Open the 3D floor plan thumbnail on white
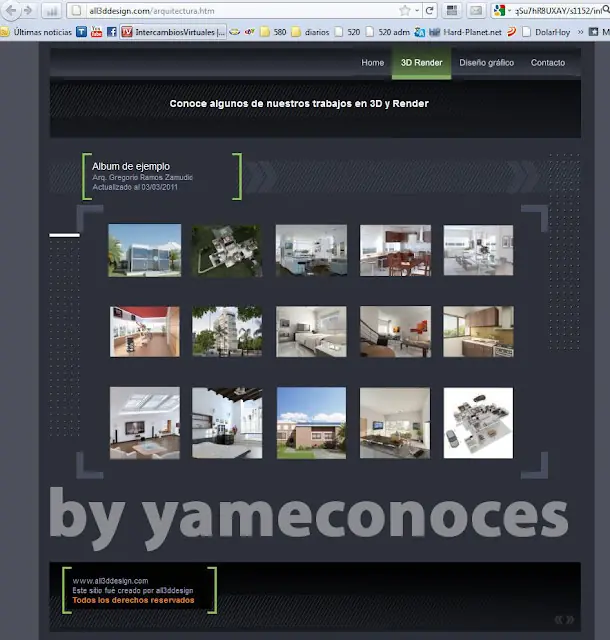The height and width of the screenshot is (640, 610). [478, 423]
